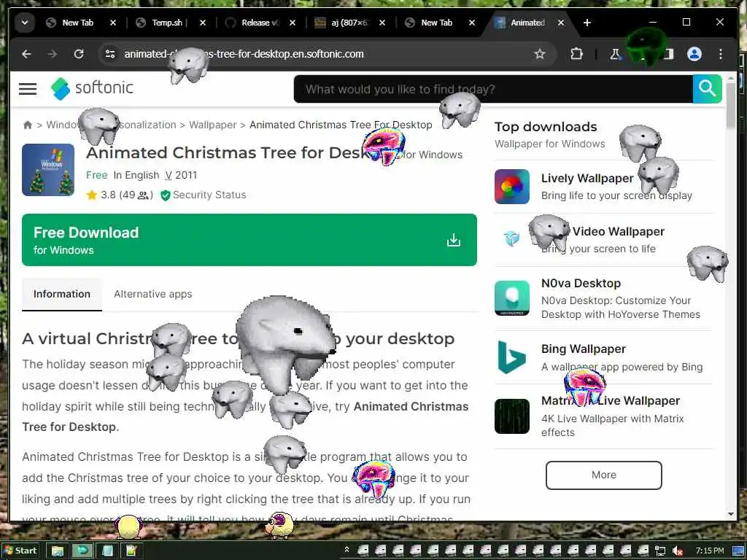Click the Video Wallpaper cube icon
747x560 pixels.
pos(511,238)
